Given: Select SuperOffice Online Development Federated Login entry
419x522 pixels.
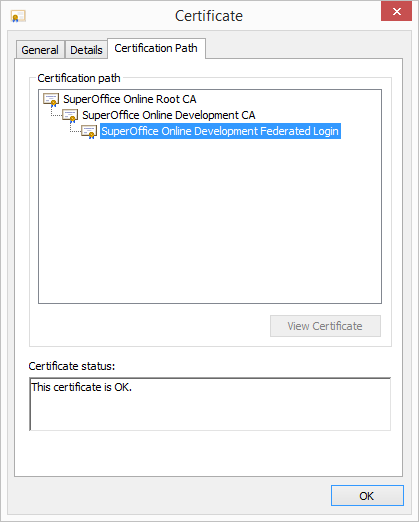Looking at the screenshot, I should (x=220, y=131).
